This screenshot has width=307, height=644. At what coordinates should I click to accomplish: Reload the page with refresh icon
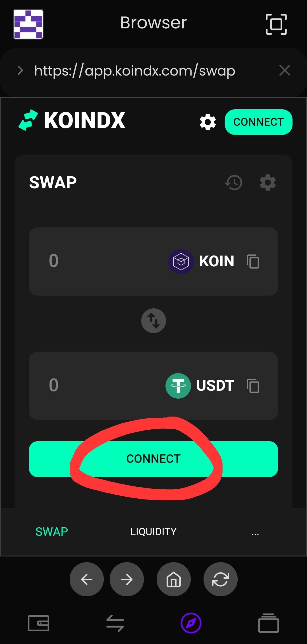[x=221, y=579]
